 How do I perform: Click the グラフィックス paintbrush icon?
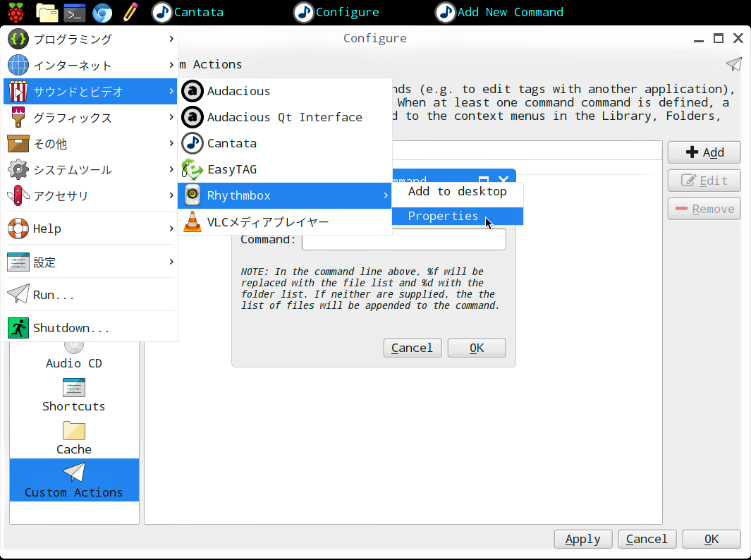tap(18, 117)
